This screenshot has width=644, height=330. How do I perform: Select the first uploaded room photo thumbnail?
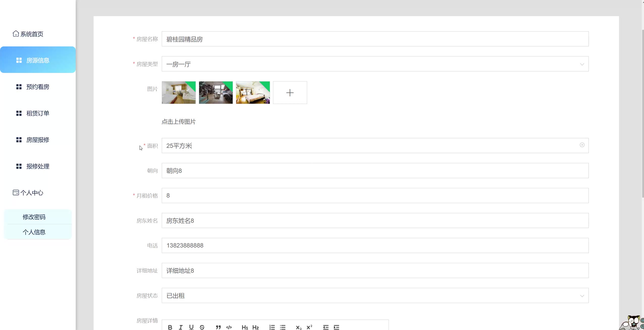pos(179,93)
